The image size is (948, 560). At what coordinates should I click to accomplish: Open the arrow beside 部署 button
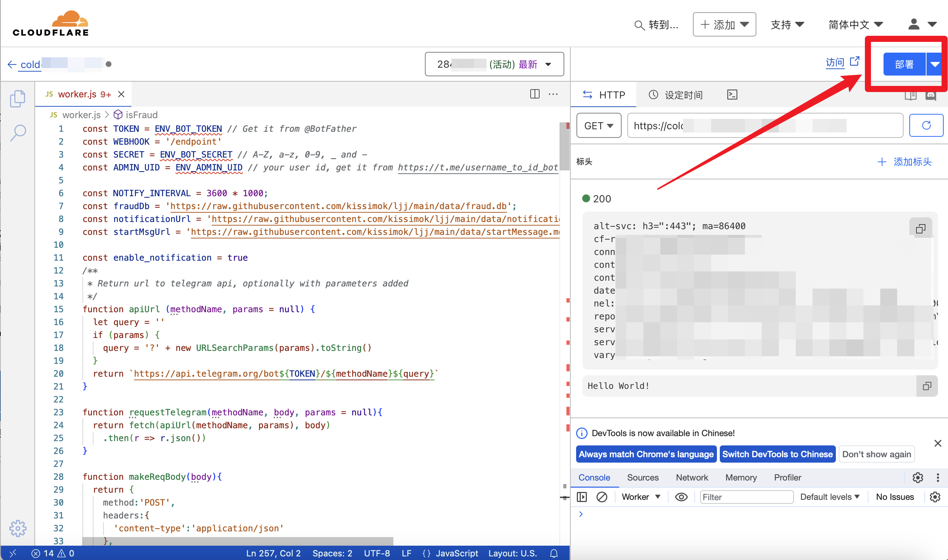coord(935,64)
